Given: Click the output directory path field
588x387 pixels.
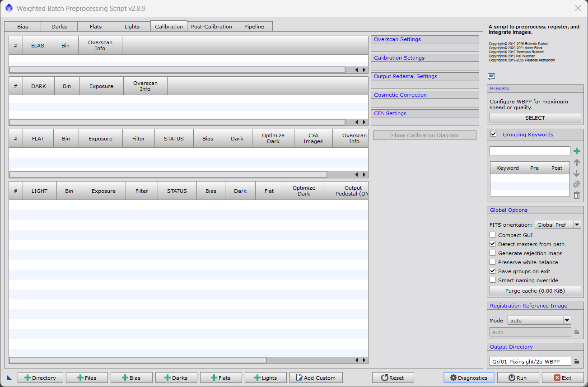Looking at the screenshot, I should 530,361.
